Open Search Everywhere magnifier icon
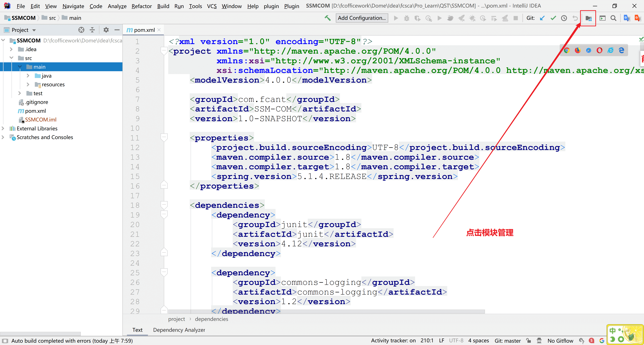The width and height of the screenshot is (644, 345). (613, 18)
